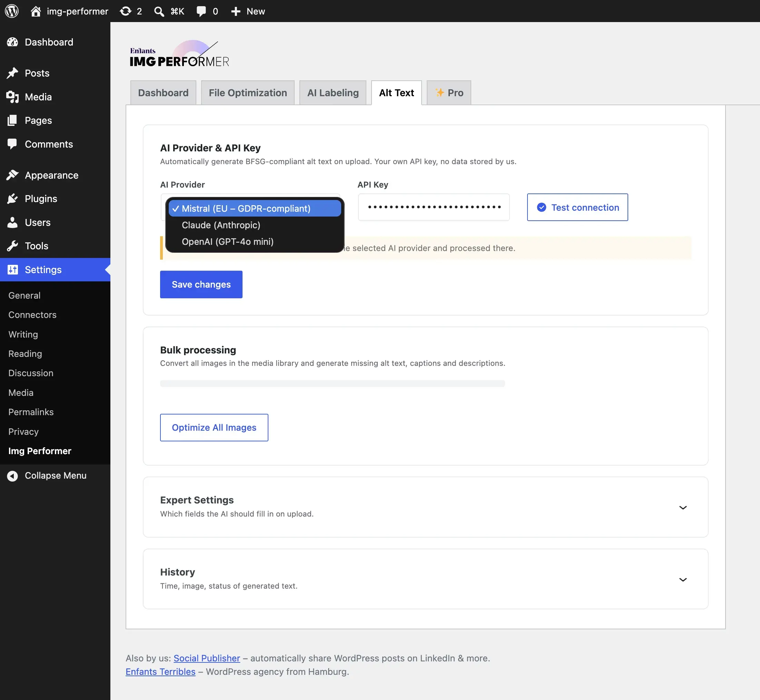Click the Appearance paintbrush icon
The height and width of the screenshot is (700, 760).
tap(12, 175)
